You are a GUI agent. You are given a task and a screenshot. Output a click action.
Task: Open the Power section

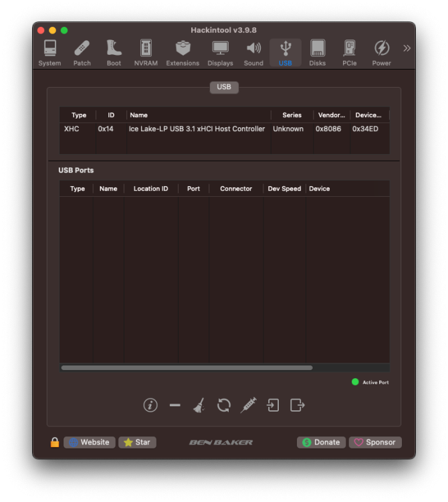(382, 53)
